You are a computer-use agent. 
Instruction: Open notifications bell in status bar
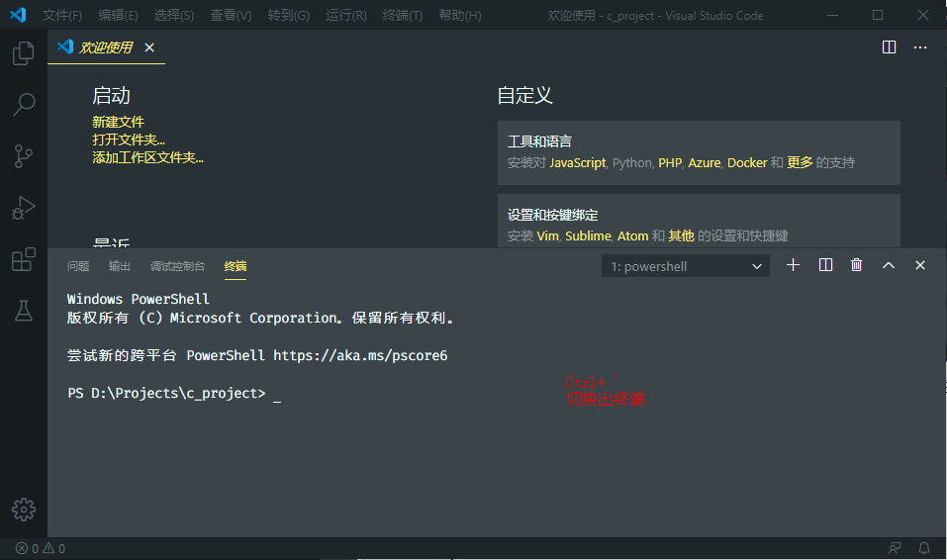(x=924, y=548)
